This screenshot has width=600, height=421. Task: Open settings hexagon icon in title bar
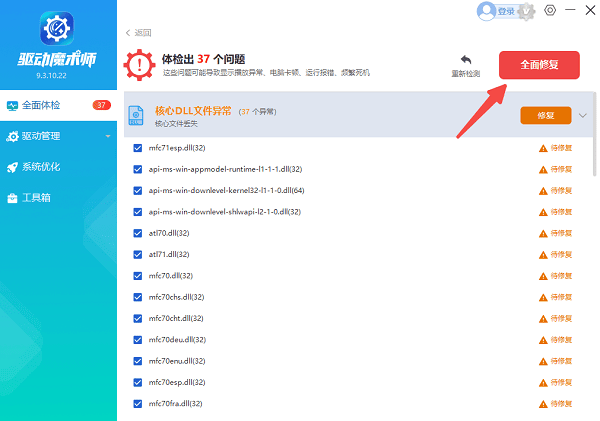[550, 10]
